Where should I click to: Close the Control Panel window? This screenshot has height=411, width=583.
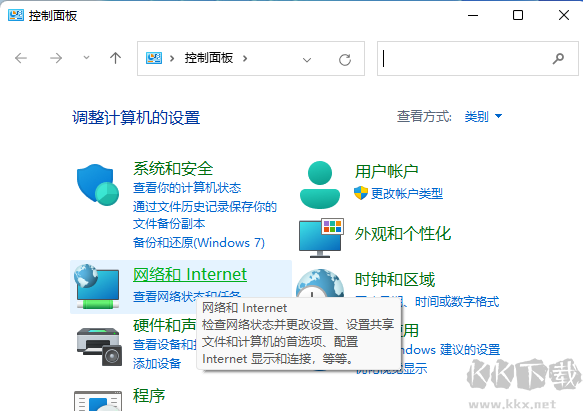click(564, 15)
